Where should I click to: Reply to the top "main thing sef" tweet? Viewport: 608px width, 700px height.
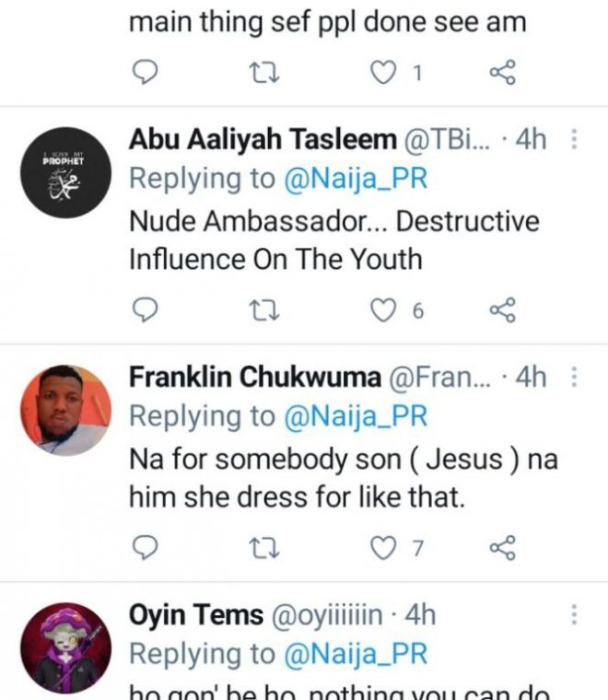pos(146,74)
